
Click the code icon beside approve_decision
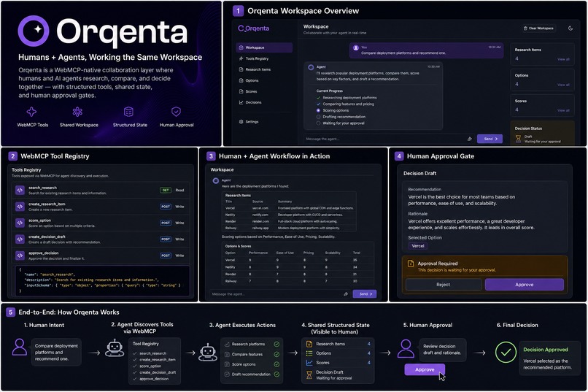20,255
